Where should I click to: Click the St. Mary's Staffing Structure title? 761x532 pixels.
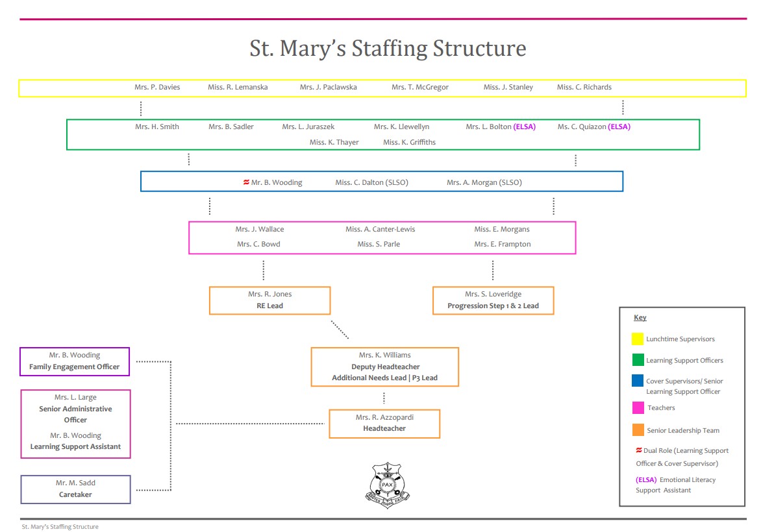coord(388,49)
